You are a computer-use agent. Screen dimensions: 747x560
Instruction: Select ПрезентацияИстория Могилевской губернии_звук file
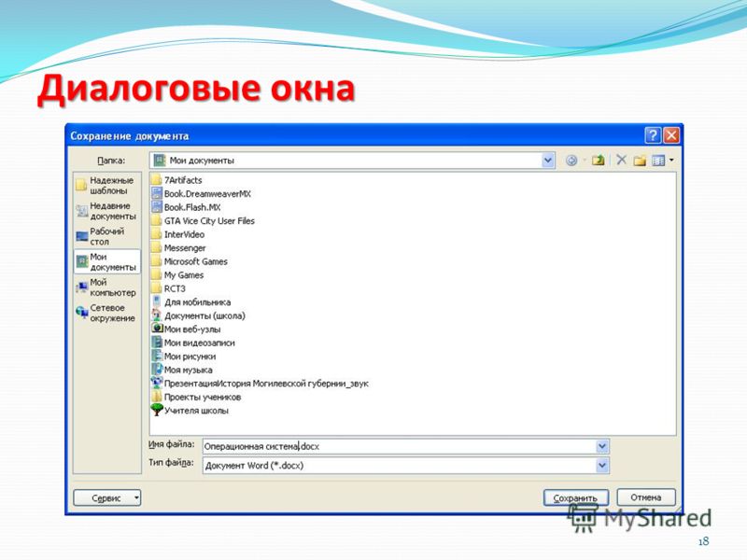point(260,384)
